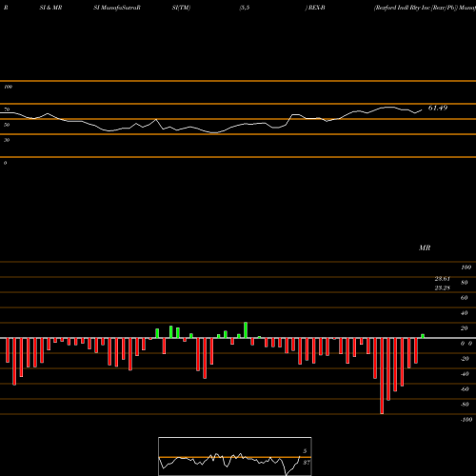Click the last green bar at histogram end
The width and height of the screenshot is (476, 476).
pos(423,336)
